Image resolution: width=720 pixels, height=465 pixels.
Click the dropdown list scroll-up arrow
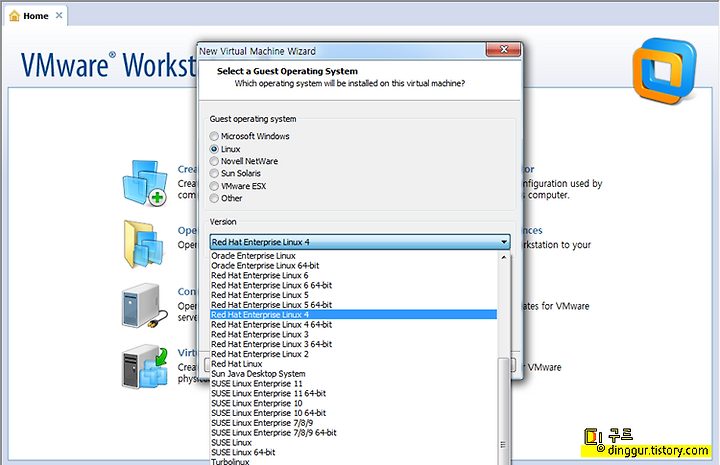click(504, 258)
